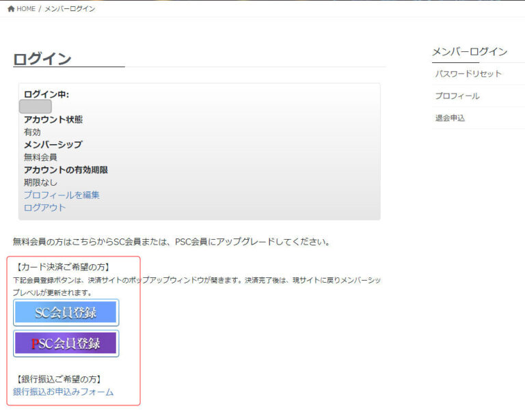Open 銀行振込お申込みフォーム link
The width and height of the screenshot is (525, 420).
coord(64,391)
